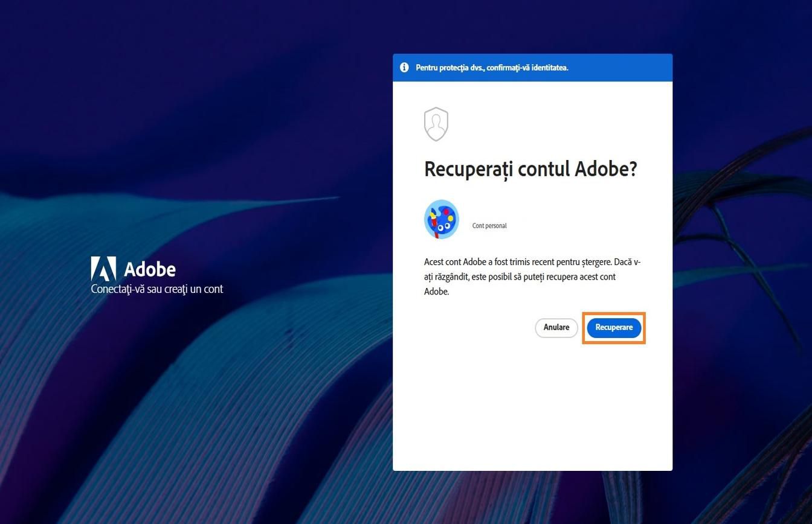
Task: Click Anulare to cancel account recovery
Action: 556,327
